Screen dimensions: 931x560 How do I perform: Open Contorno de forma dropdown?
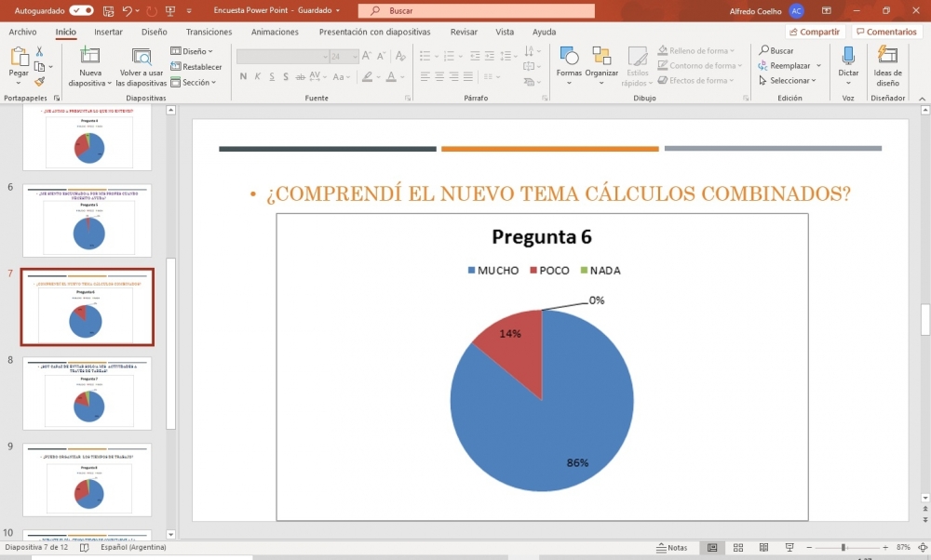pos(700,66)
